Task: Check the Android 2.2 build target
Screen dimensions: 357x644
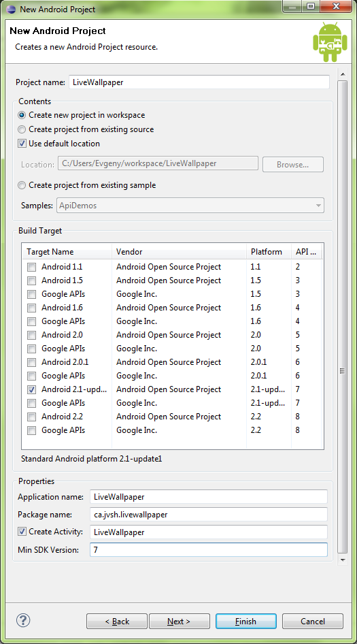Action: [x=31, y=417]
